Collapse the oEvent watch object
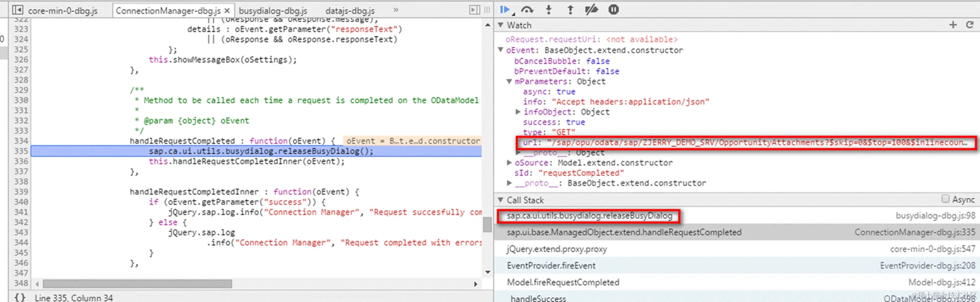 click(500, 50)
